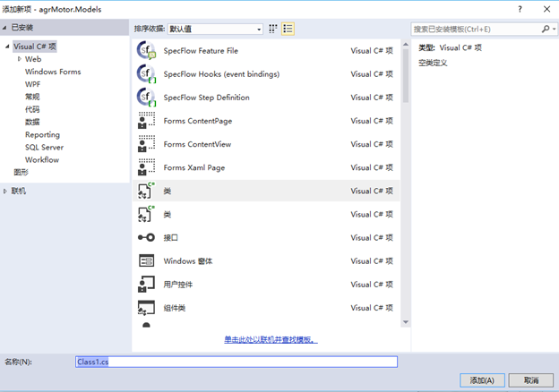Select the Web category
Image resolution: width=559 pixels, height=392 pixels.
33,59
